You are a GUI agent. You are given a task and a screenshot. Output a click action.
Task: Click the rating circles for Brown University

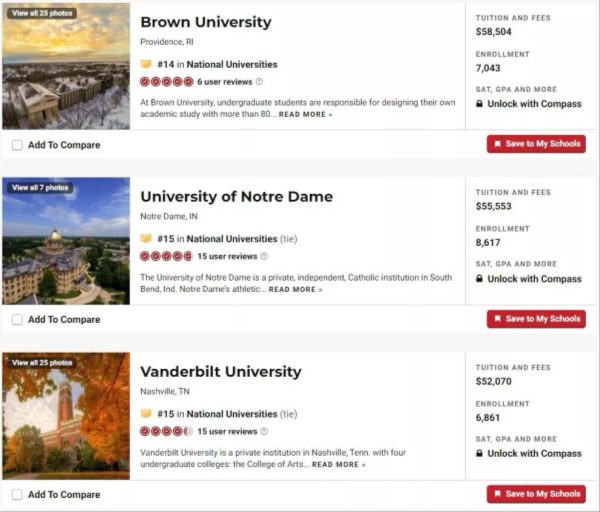tap(166, 82)
